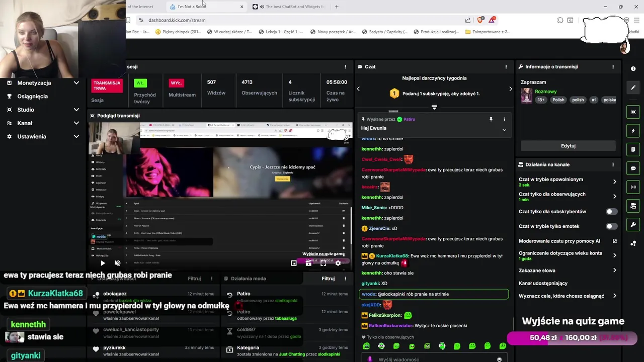Click the Edytuj button

click(x=568, y=146)
